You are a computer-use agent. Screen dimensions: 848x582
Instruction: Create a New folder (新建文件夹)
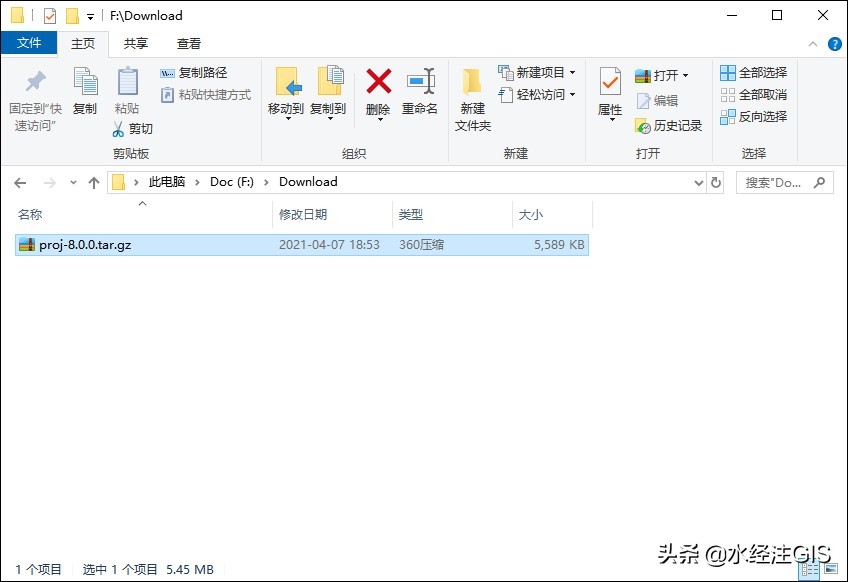tap(473, 100)
